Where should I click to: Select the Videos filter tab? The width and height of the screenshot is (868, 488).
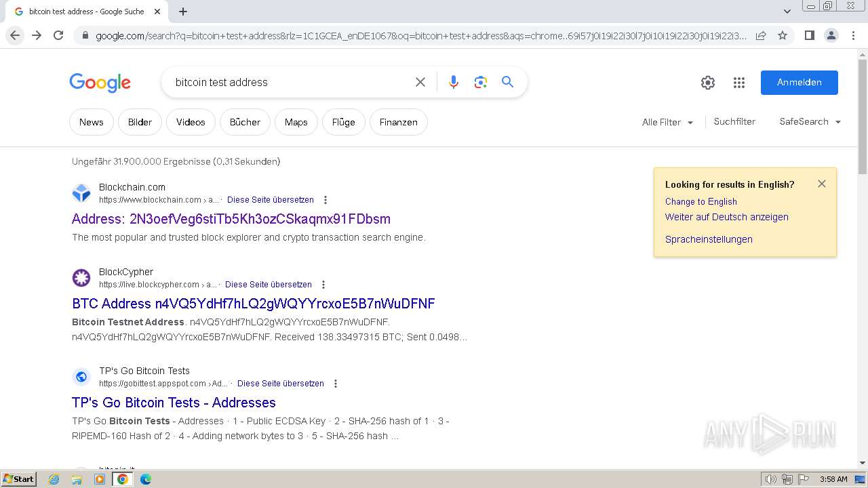(x=191, y=122)
